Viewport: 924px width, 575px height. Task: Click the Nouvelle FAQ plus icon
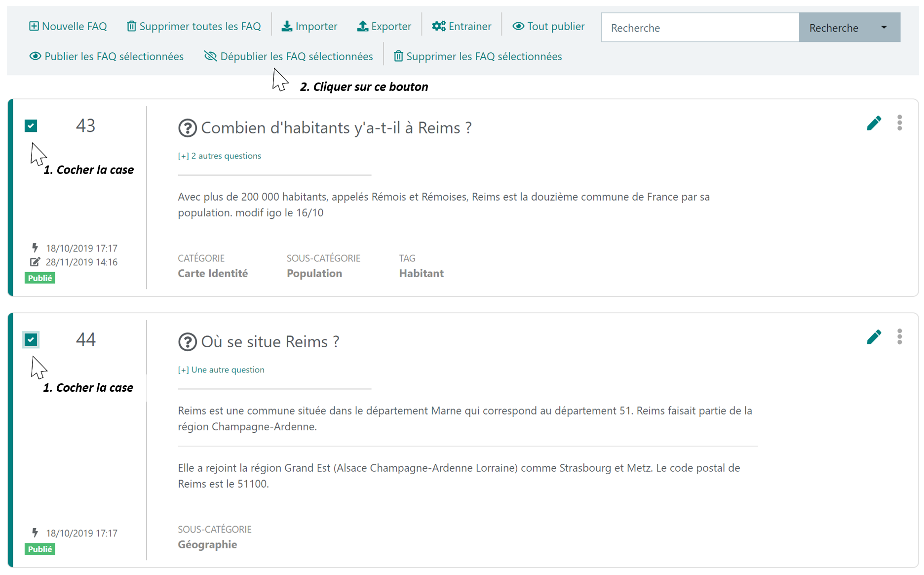(x=34, y=26)
